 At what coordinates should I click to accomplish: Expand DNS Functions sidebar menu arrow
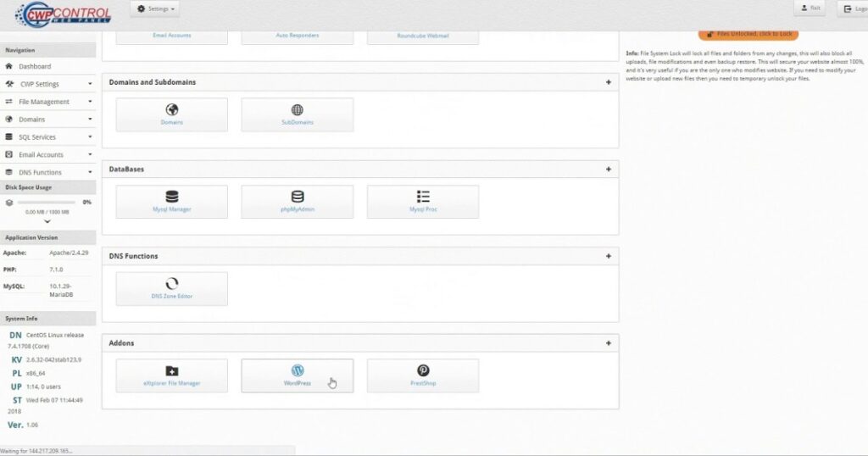tap(90, 172)
